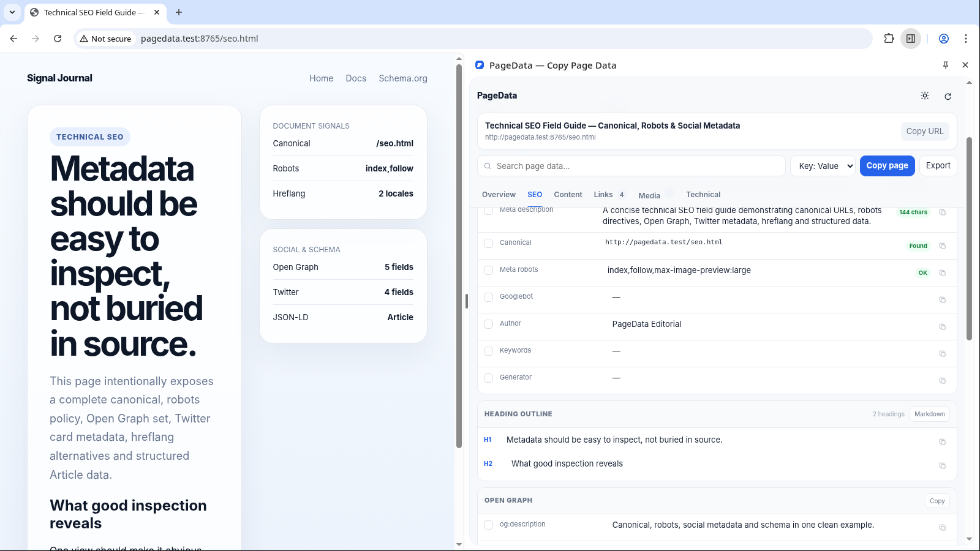The image size is (980, 551).
Task: Click the PageData refresh icon
Action: (948, 96)
